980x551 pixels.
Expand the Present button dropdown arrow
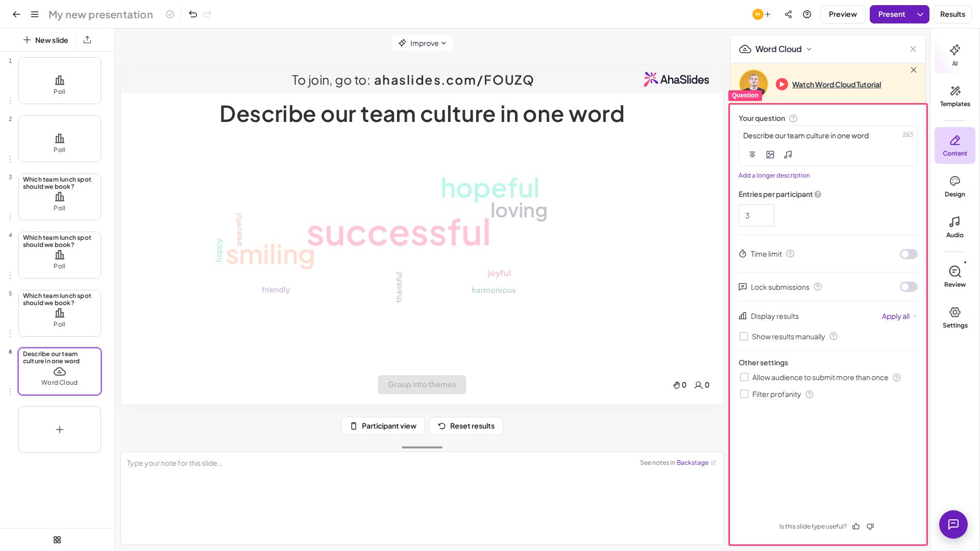pyautogui.click(x=920, y=14)
